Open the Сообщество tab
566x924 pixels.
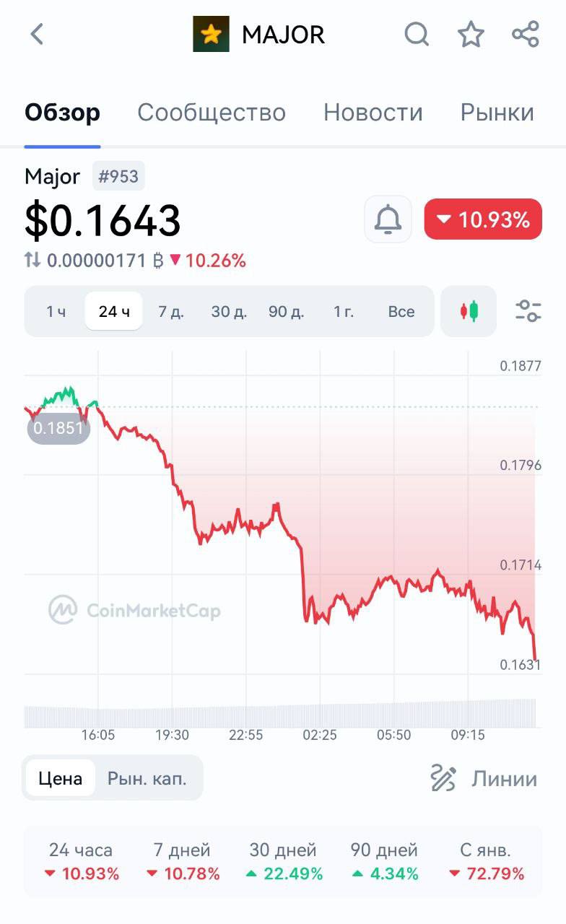click(212, 113)
